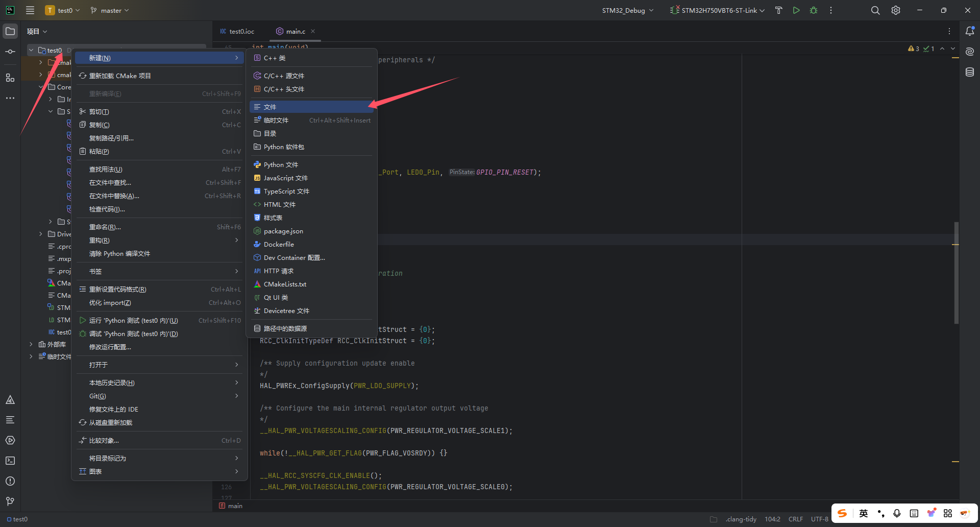This screenshot has width=980, height=527.
Task: Open the master branch dropdown
Action: 109,10
